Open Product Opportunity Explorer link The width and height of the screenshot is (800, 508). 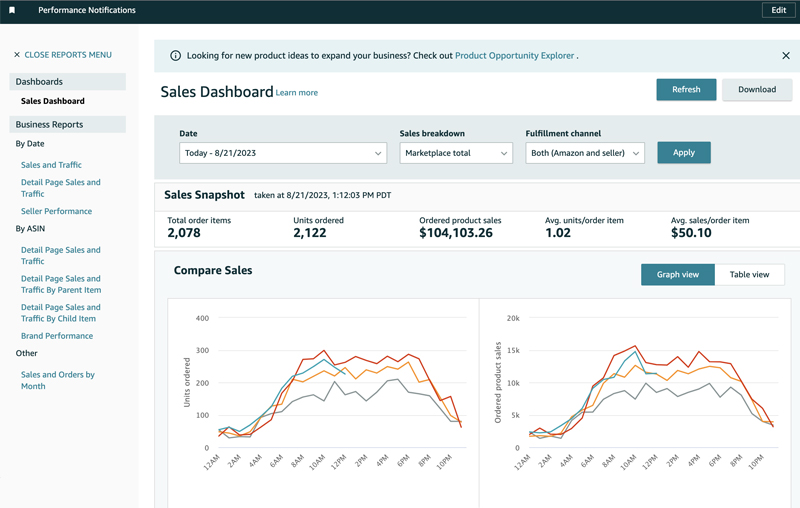pyautogui.click(x=514, y=56)
